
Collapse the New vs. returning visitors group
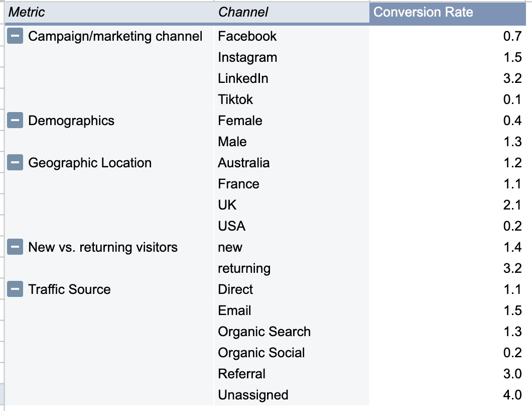pos(15,247)
